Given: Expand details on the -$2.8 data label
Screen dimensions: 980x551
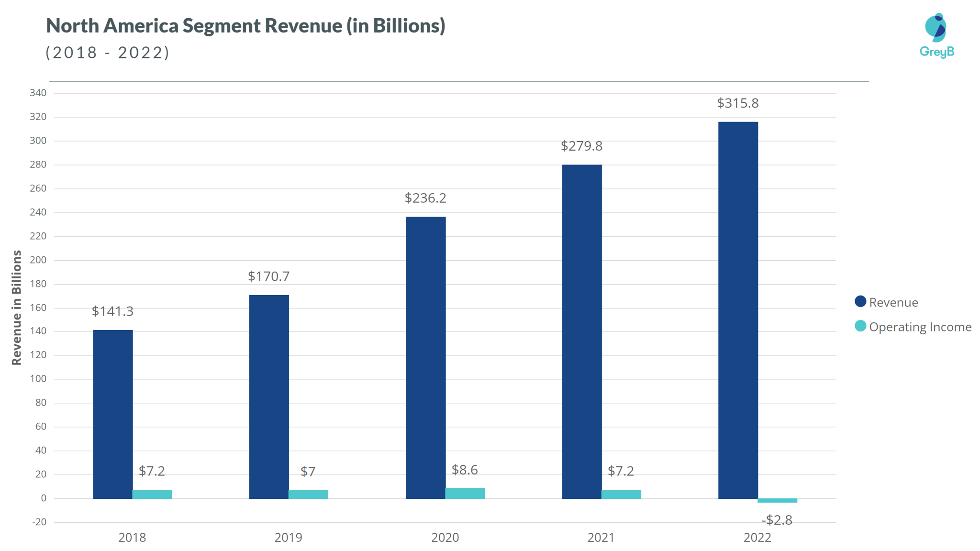Looking at the screenshot, I should (777, 521).
